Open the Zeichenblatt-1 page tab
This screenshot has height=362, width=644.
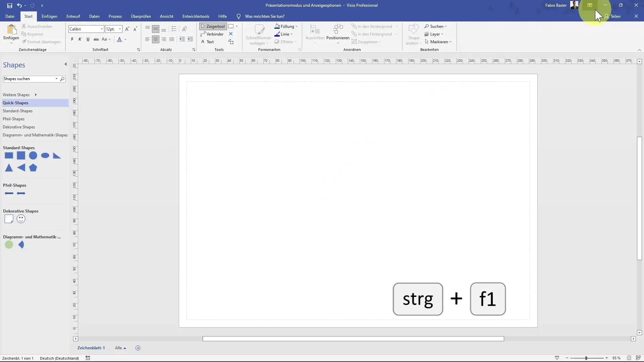tap(91, 348)
